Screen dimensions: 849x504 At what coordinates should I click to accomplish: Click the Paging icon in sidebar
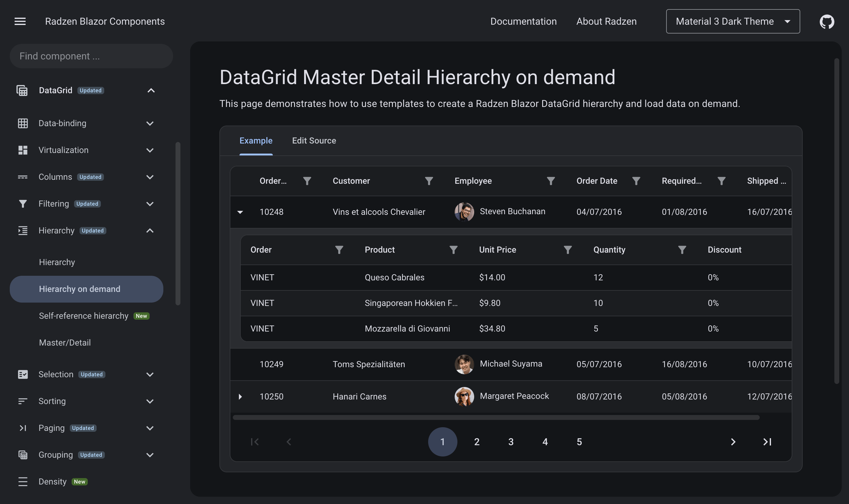[23, 428]
